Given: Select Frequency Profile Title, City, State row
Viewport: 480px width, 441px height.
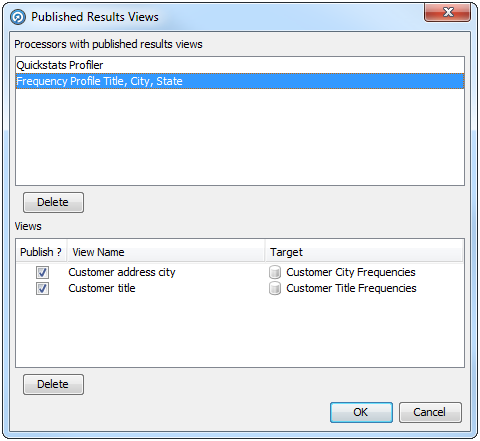Looking at the screenshot, I should click(240, 81).
